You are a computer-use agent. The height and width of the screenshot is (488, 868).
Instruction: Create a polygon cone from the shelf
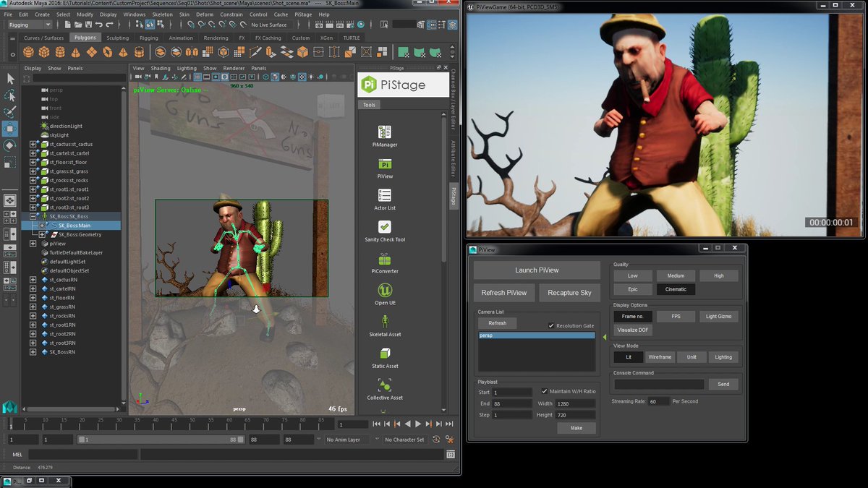pyautogui.click(x=76, y=52)
